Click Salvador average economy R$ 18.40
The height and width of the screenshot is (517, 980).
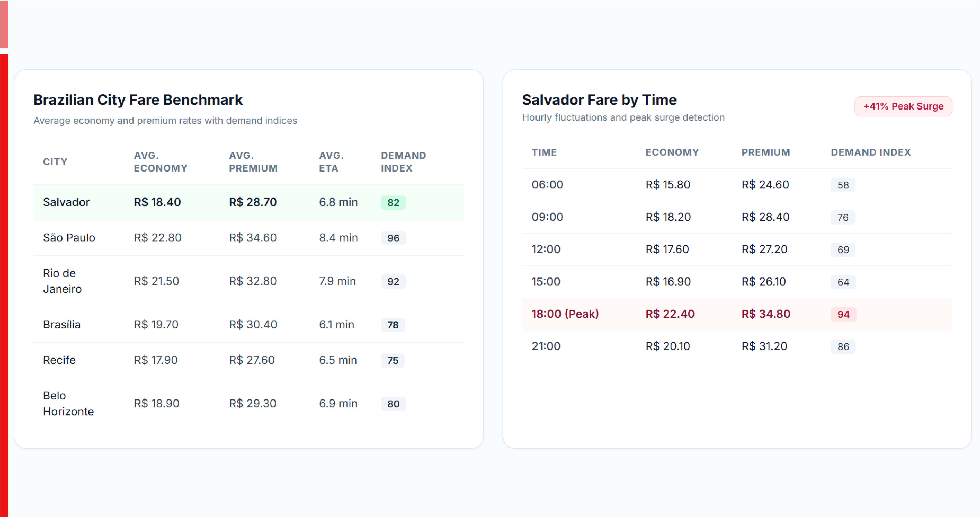157,202
